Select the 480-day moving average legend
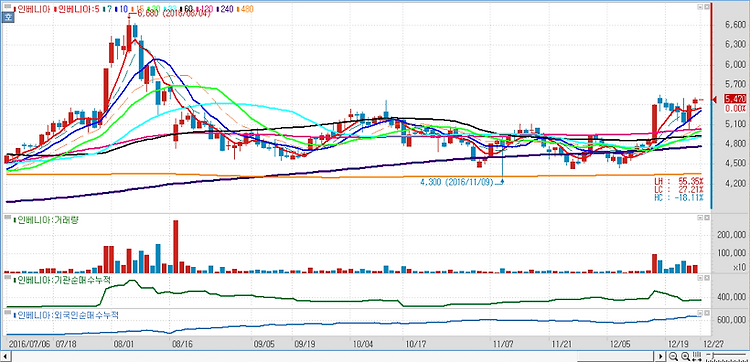This screenshot has height=362, width=750. click(245, 9)
